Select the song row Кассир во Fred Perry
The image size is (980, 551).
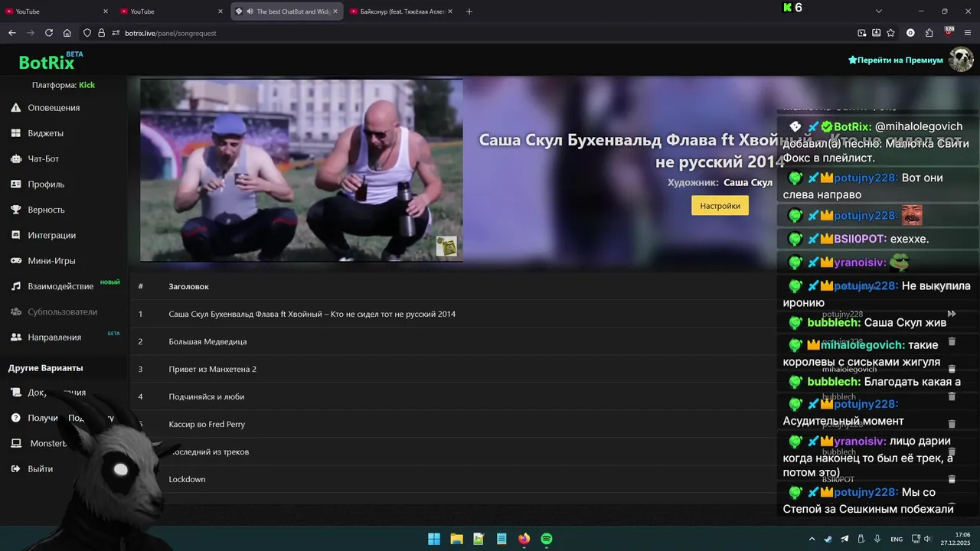pos(452,424)
